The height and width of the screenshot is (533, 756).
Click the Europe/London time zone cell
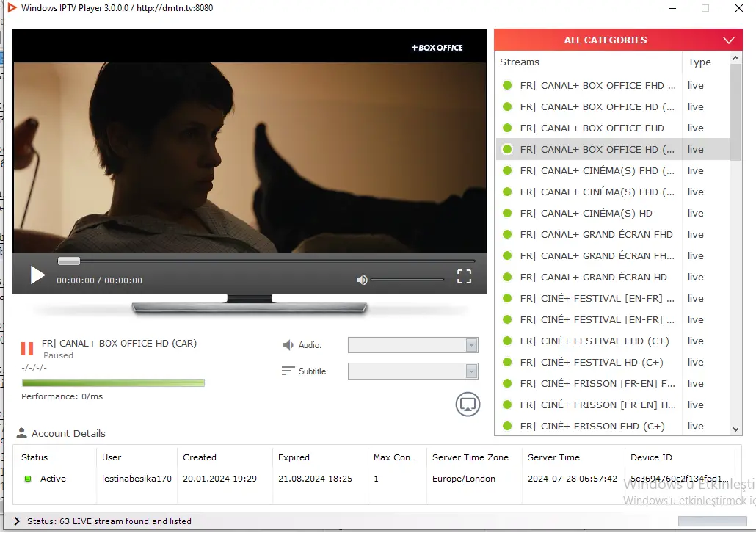point(463,479)
